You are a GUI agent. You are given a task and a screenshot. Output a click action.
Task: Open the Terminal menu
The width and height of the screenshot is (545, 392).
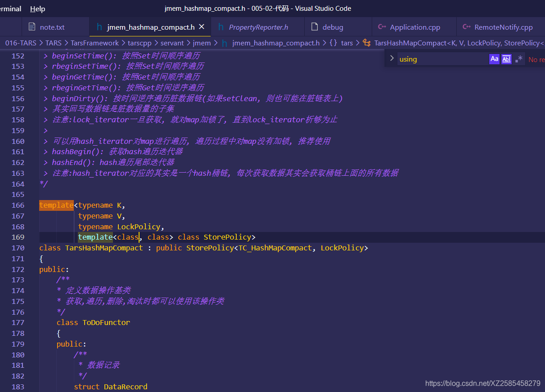(x=10, y=9)
